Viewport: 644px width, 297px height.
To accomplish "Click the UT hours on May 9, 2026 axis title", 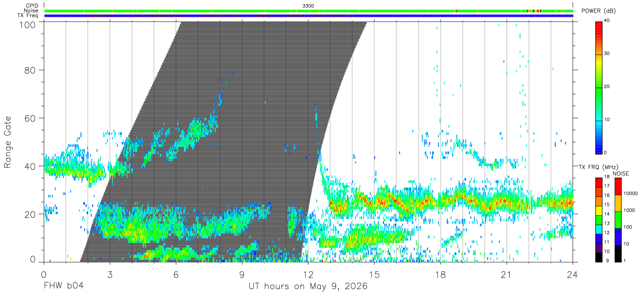I will click(308, 287).
